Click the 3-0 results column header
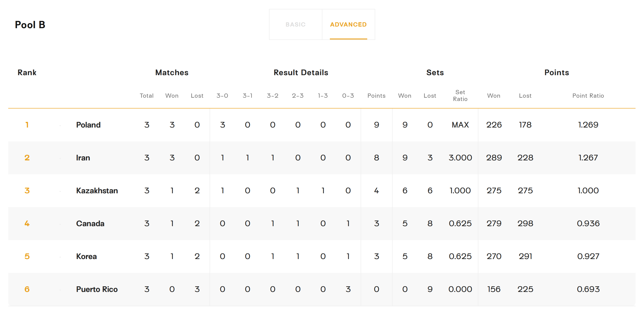This screenshot has height=318, width=644. [x=222, y=96]
